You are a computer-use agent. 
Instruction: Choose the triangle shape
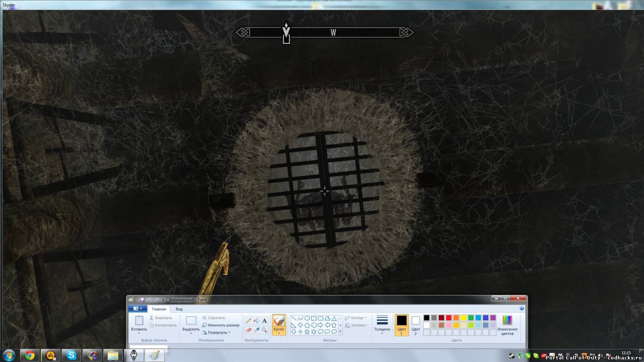334,319
